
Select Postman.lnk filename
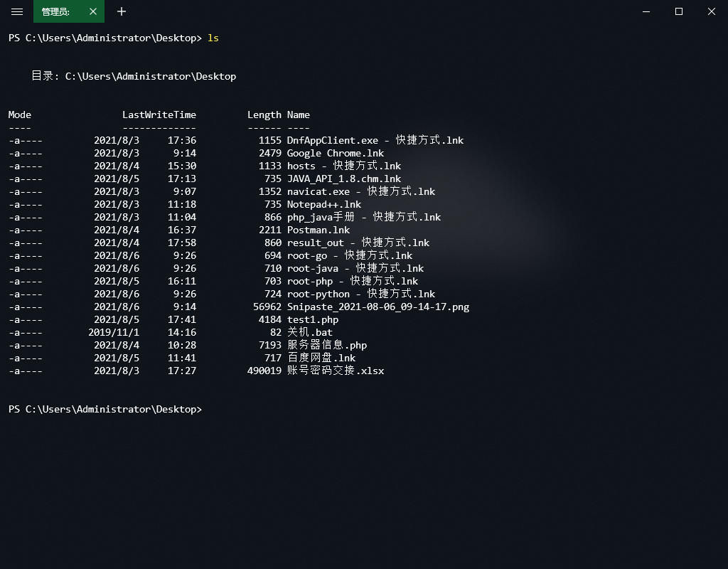coord(318,230)
